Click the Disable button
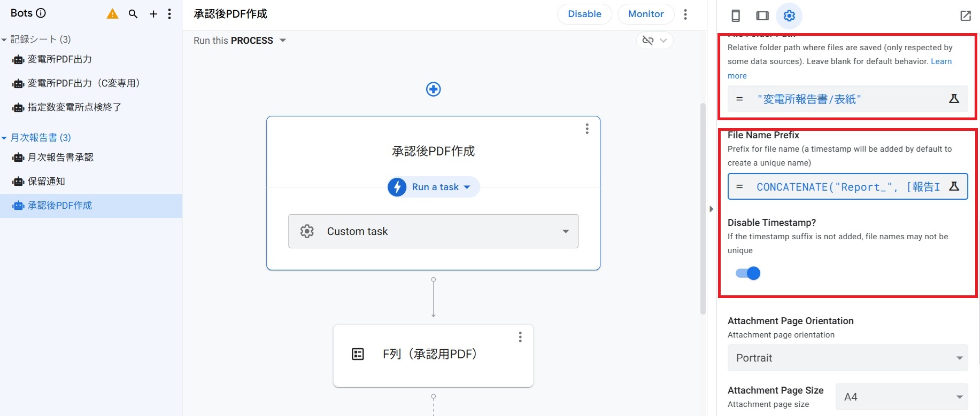Image resolution: width=980 pixels, height=416 pixels. [x=584, y=14]
